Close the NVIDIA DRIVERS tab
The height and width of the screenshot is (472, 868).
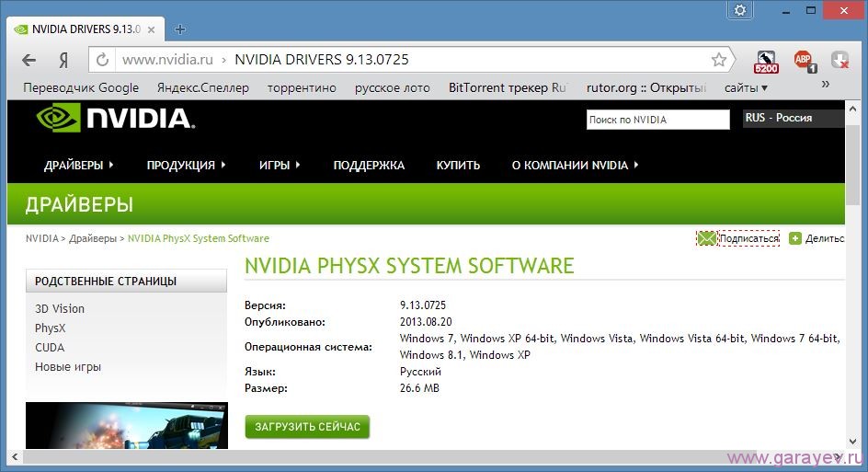[x=151, y=30]
